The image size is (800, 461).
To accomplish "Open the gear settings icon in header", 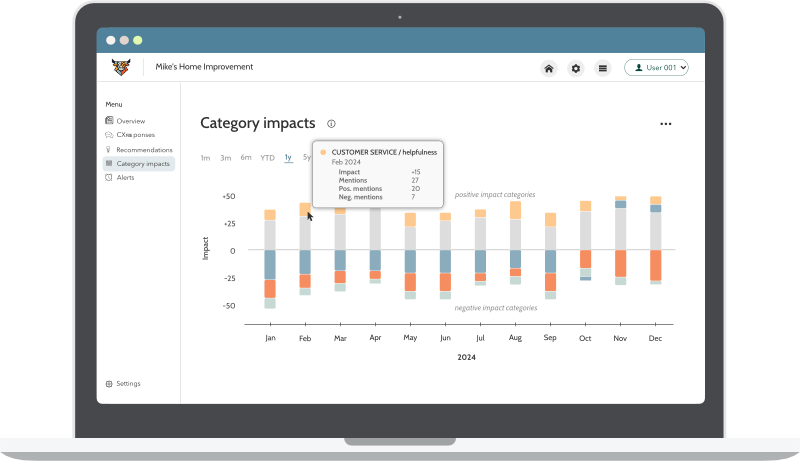I will [x=576, y=68].
